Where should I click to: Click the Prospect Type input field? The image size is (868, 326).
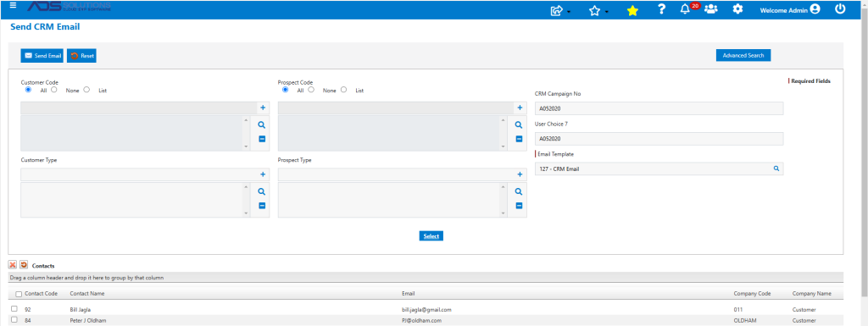click(395, 174)
